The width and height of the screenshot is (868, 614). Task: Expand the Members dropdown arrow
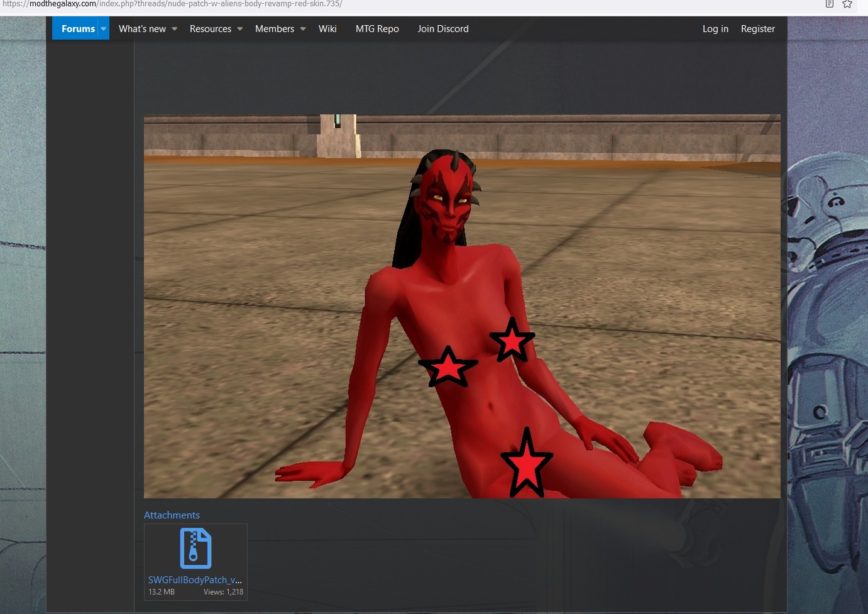tap(303, 29)
